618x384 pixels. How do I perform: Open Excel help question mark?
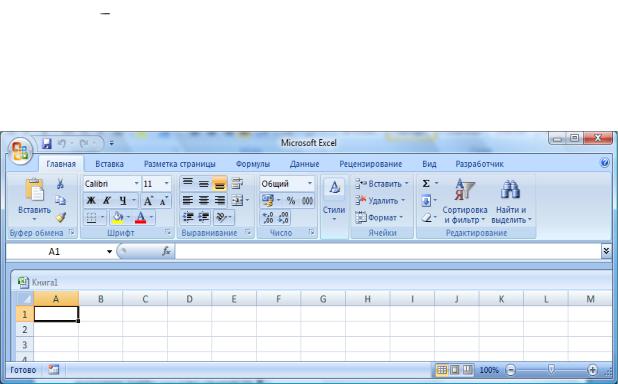tap(605, 162)
